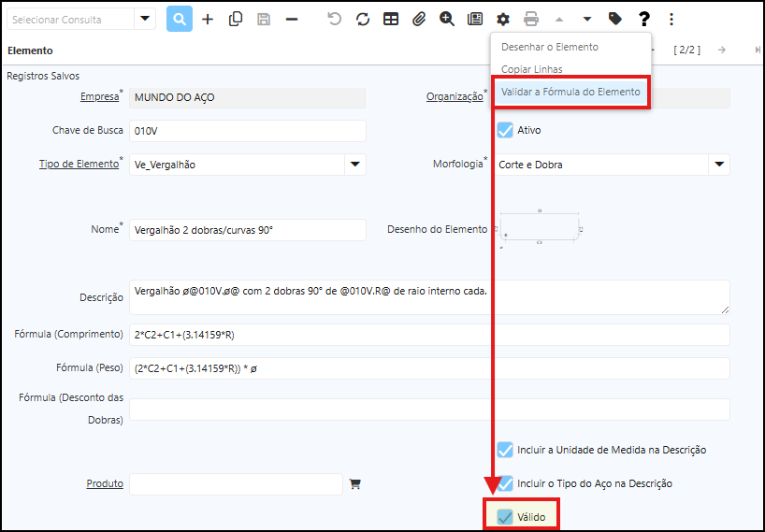Toggle Incluir a Unidade de Medida na Descrição
This screenshot has width=765, height=532.
point(505,450)
